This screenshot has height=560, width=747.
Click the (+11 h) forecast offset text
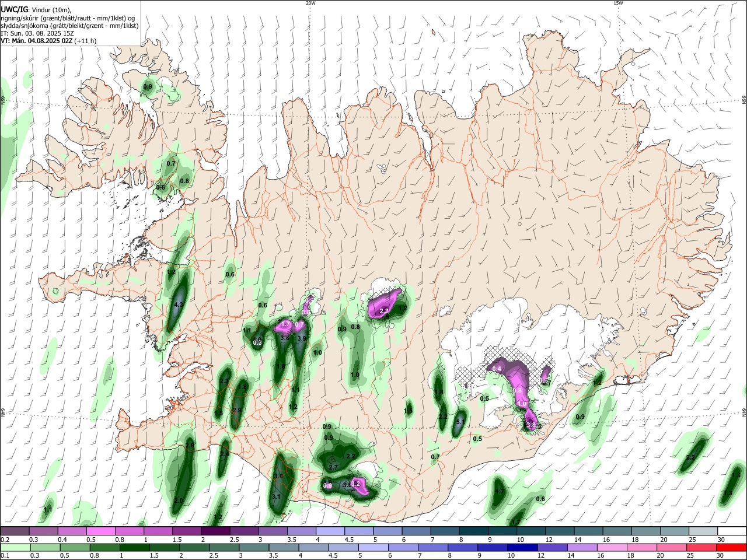[86, 41]
